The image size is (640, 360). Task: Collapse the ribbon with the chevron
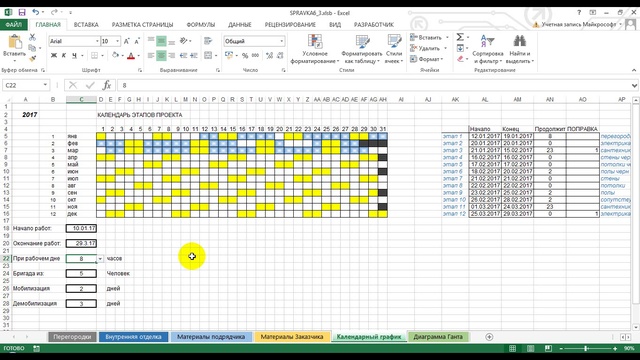point(634,70)
